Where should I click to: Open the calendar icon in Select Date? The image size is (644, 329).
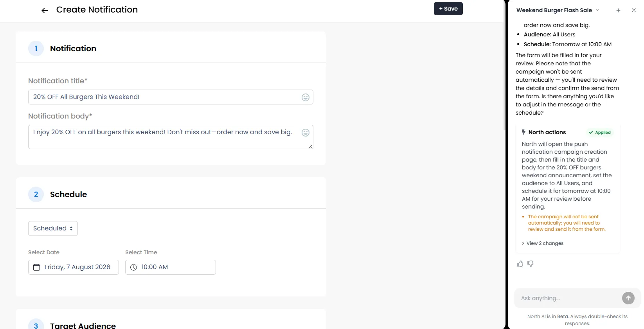[36, 267]
